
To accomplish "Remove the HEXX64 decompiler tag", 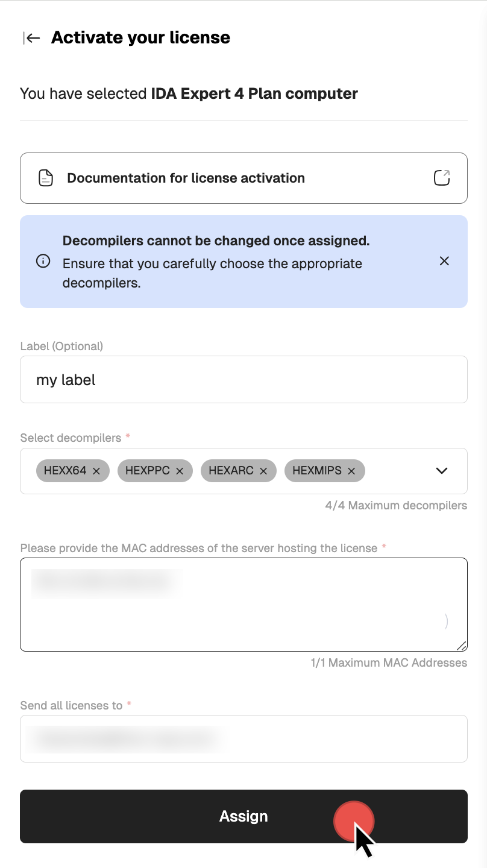I will click(96, 471).
